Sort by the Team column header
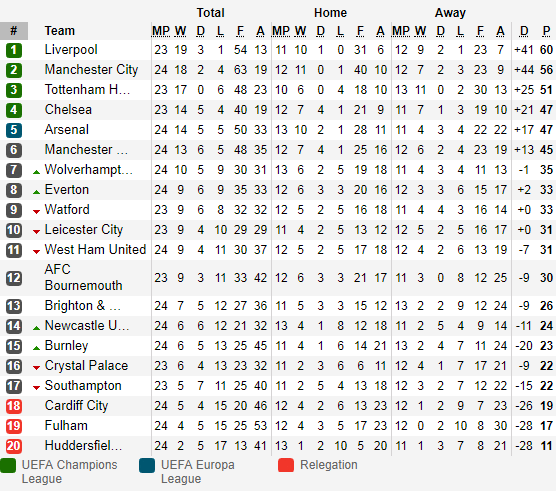This screenshot has width=556, height=491. click(60, 31)
